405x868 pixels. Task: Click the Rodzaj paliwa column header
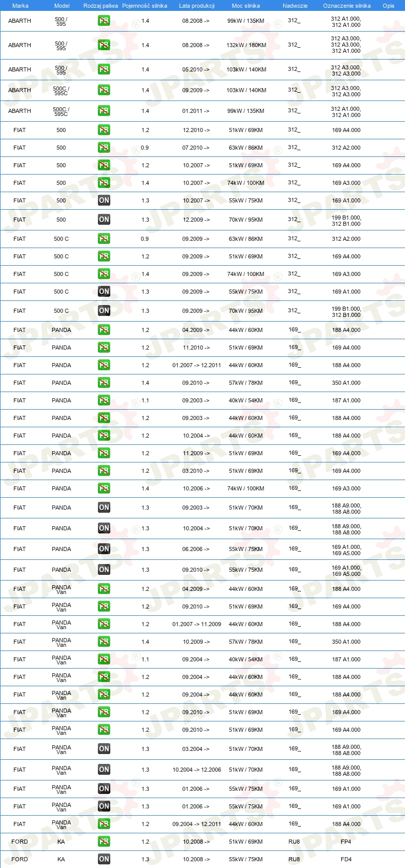[x=101, y=6]
